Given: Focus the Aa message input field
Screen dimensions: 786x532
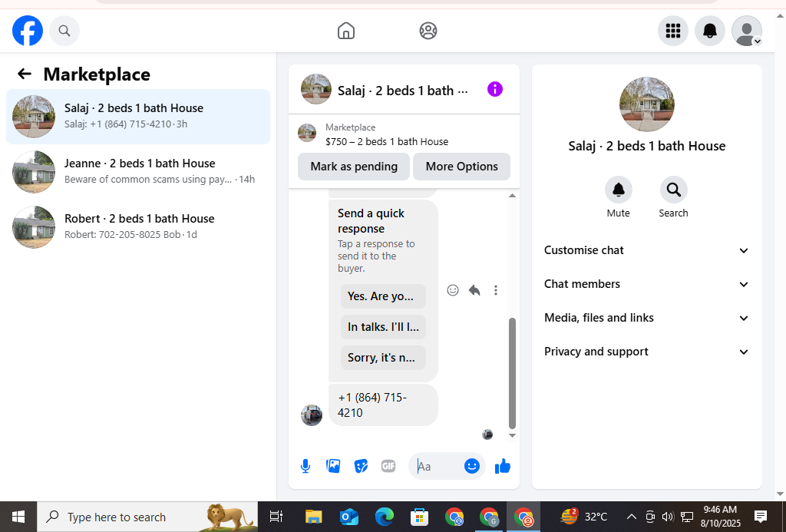Looking at the screenshot, I should 436,467.
